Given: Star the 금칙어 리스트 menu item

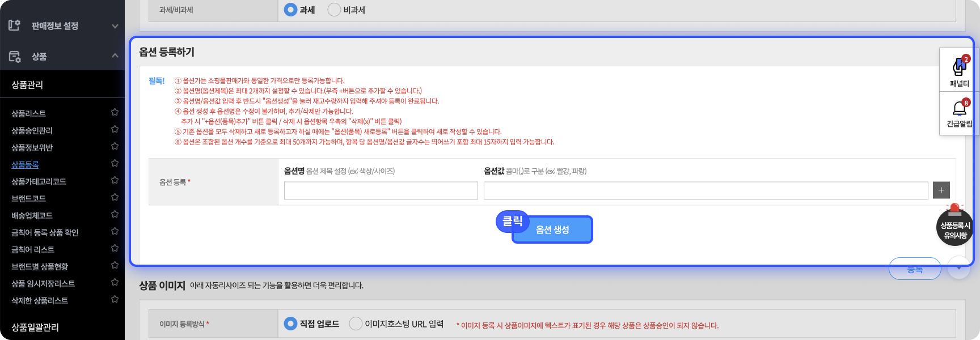Looking at the screenshot, I should pos(115,249).
